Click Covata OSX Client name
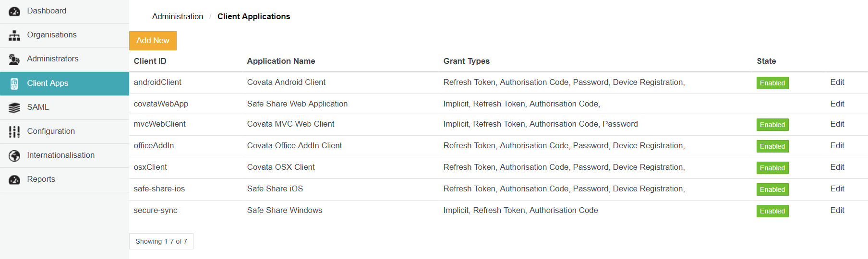The image size is (868, 259). coord(281,167)
